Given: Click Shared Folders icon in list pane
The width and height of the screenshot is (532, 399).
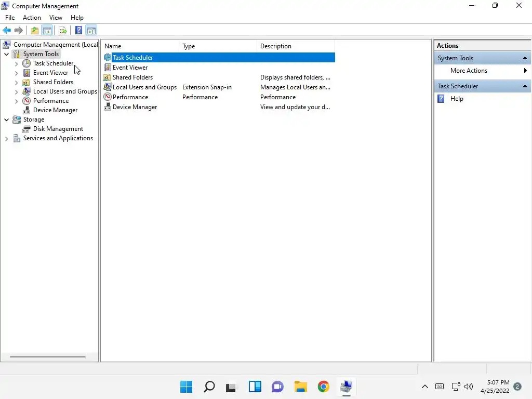Looking at the screenshot, I should point(108,77).
